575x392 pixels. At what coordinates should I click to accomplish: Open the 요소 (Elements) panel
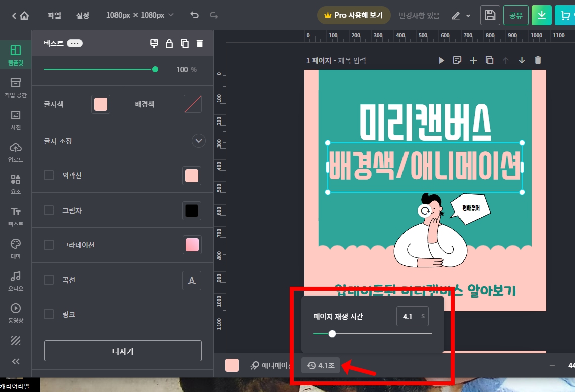tap(15, 184)
